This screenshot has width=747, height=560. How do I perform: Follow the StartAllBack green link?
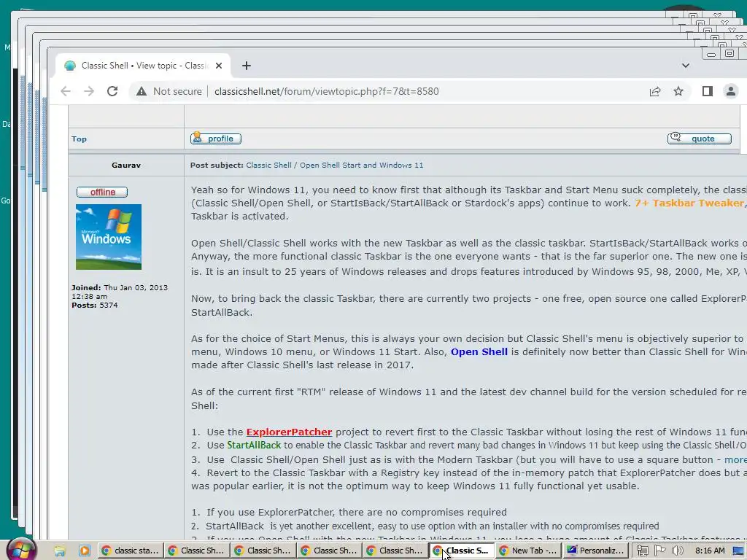(x=254, y=446)
